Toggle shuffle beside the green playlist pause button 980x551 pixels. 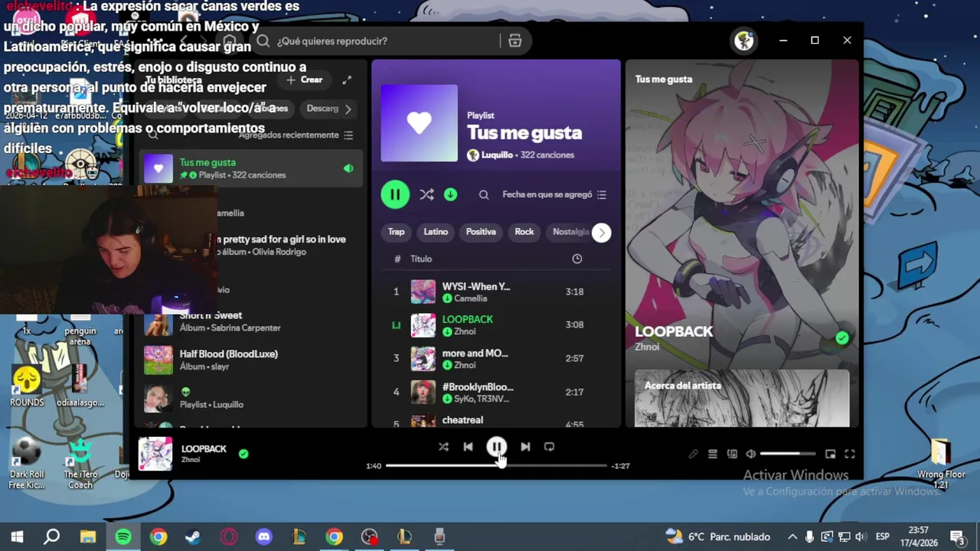(426, 194)
